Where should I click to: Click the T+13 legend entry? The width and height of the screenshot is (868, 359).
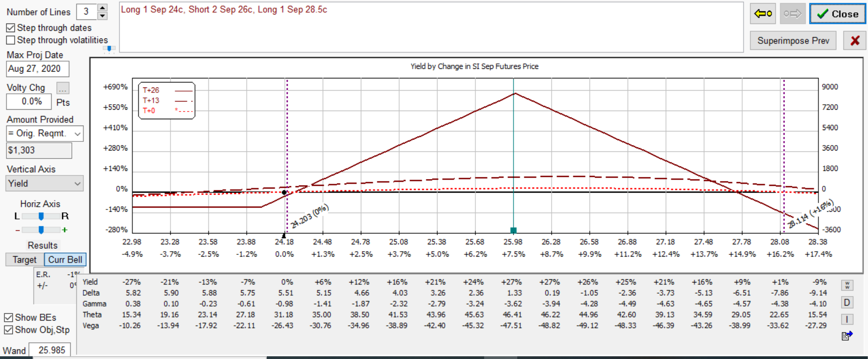tap(167, 101)
